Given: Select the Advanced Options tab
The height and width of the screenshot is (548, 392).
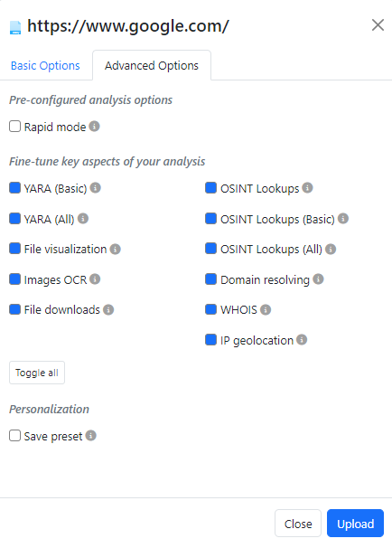Looking at the screenshot, I should click(x=152, y=66).
